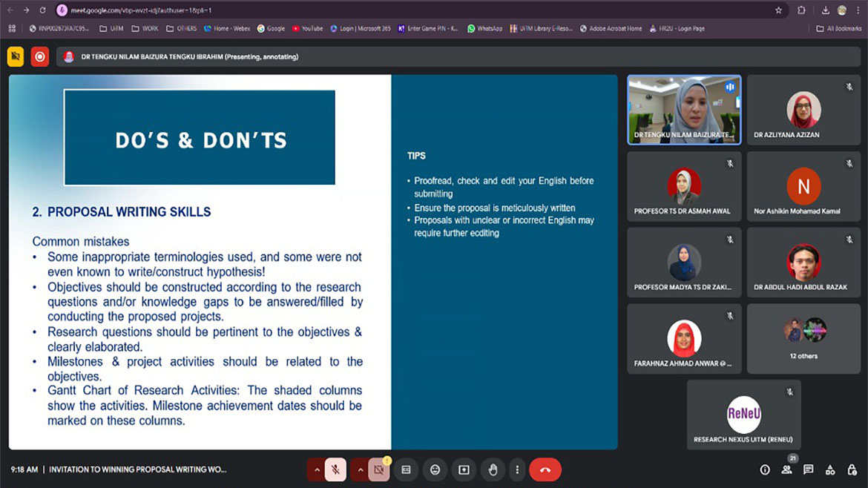
Task: Open the 12 others participants tile
Action: pyautogui.click(x=803, y=339)
